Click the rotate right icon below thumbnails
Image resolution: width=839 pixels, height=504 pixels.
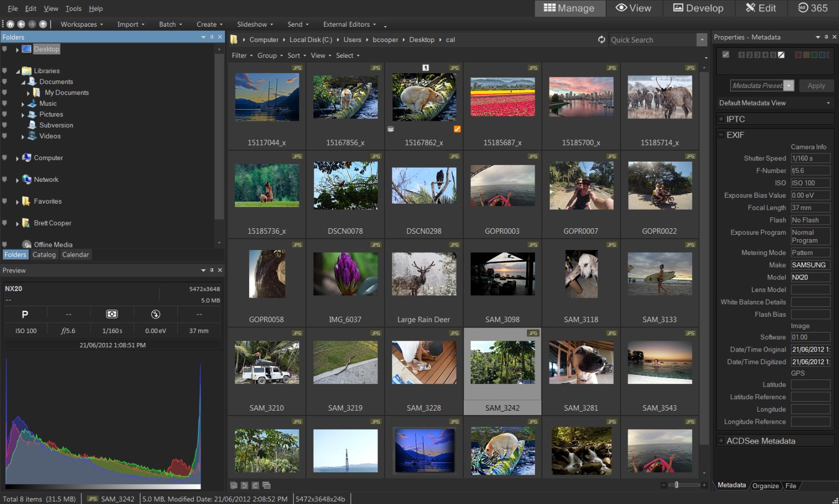(255, 485)
